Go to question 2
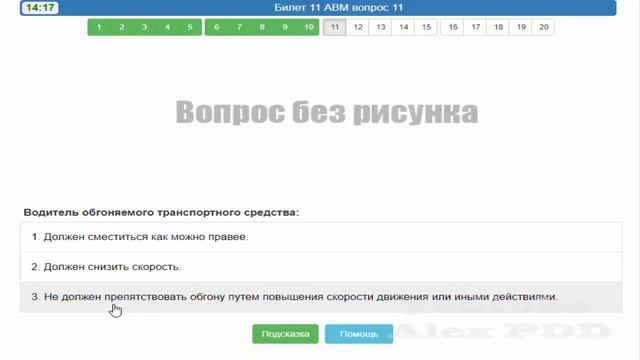This screenshot has height=360, width=640. coord(122,27)
